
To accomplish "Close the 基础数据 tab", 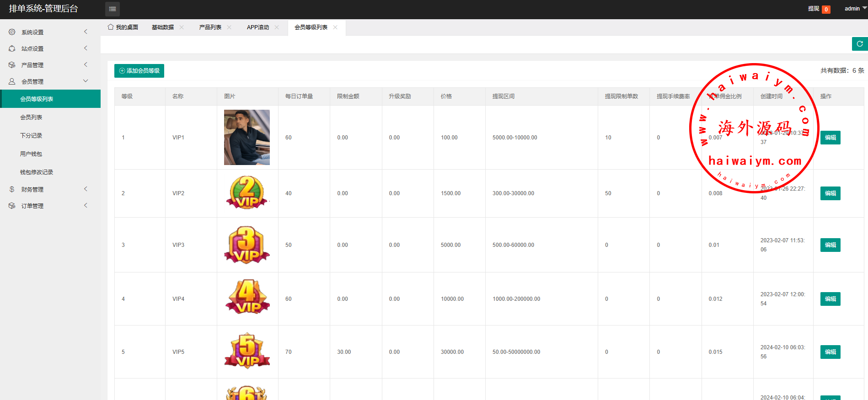I will click(182, 27).
